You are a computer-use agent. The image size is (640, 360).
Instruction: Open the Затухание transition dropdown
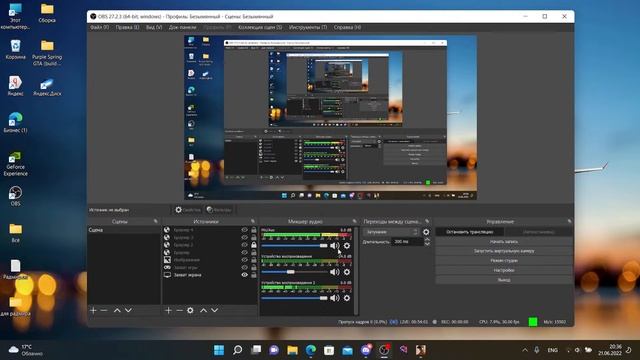pos(391,232)
